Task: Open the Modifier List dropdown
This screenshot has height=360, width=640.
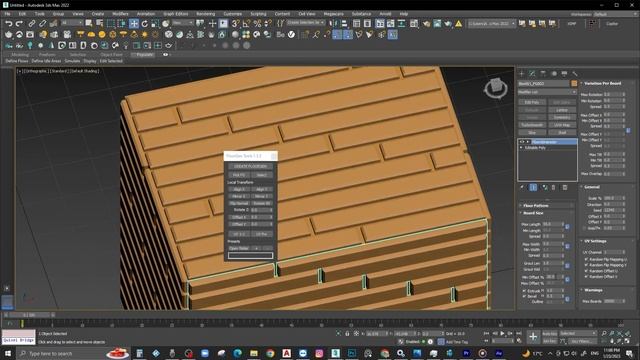Action: [x=547, y=92]
